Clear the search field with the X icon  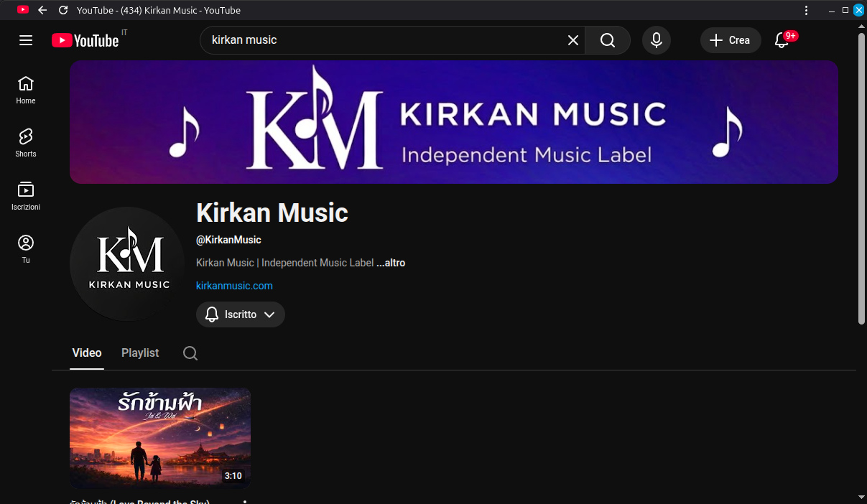(572, 40)
